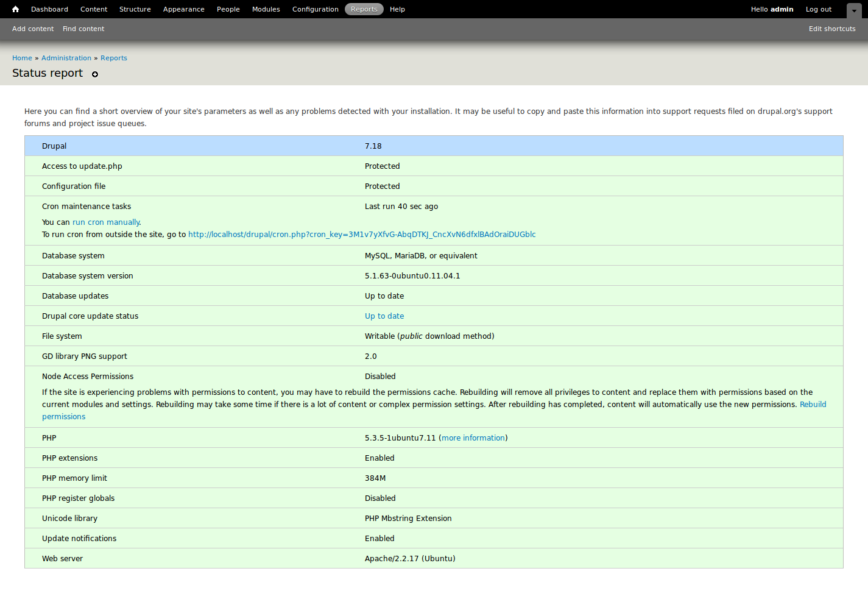Click the plus icon beside the Status report title

point(95,74)
